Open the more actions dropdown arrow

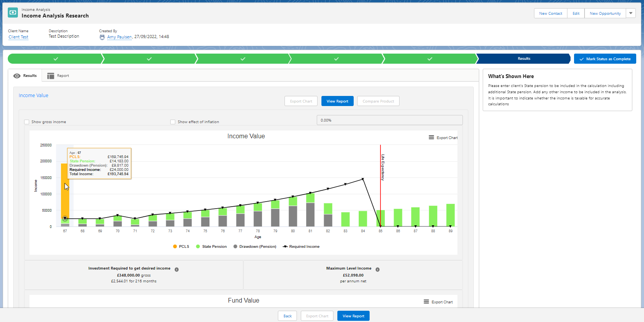(x=631, y=13)
